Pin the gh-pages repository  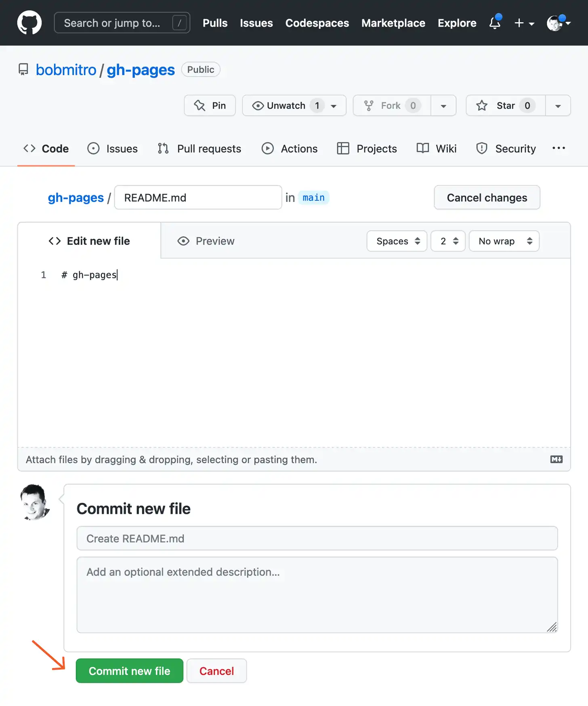click(210, 105)
